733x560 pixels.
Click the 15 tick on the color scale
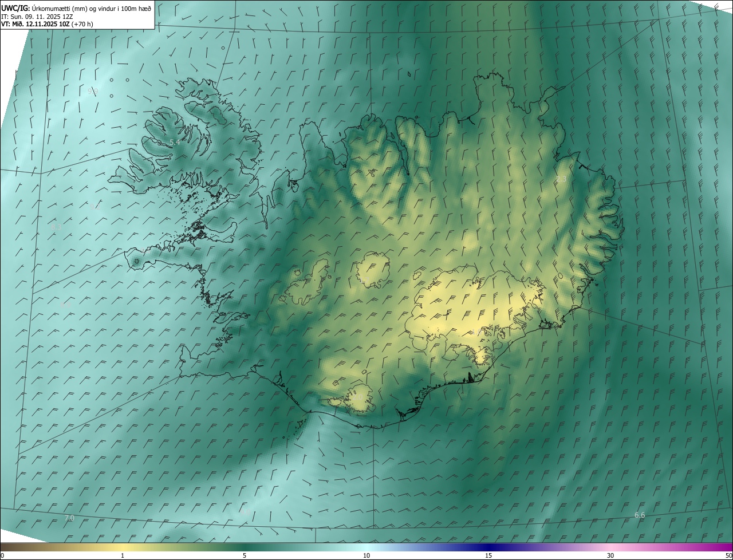click(x=488, y=556)
